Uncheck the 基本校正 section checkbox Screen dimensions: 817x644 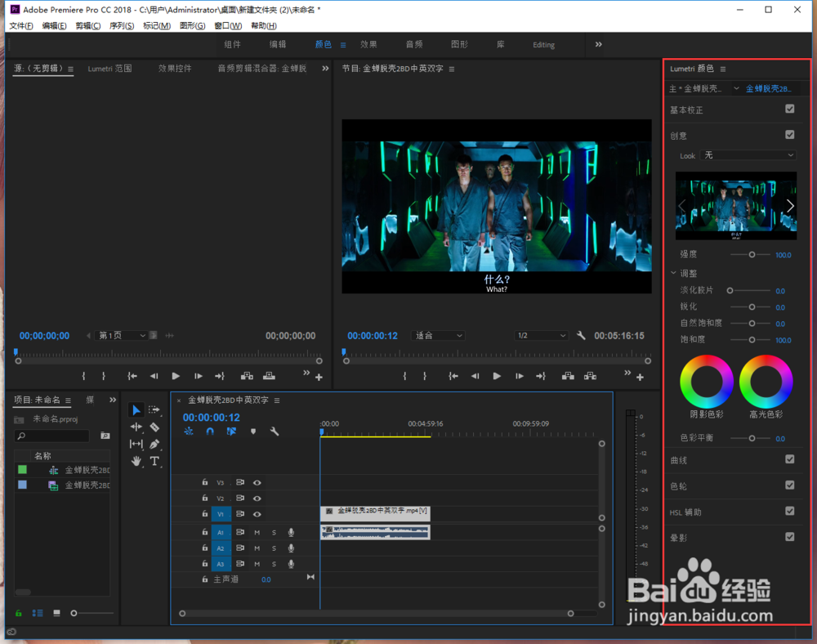[790, 109]
